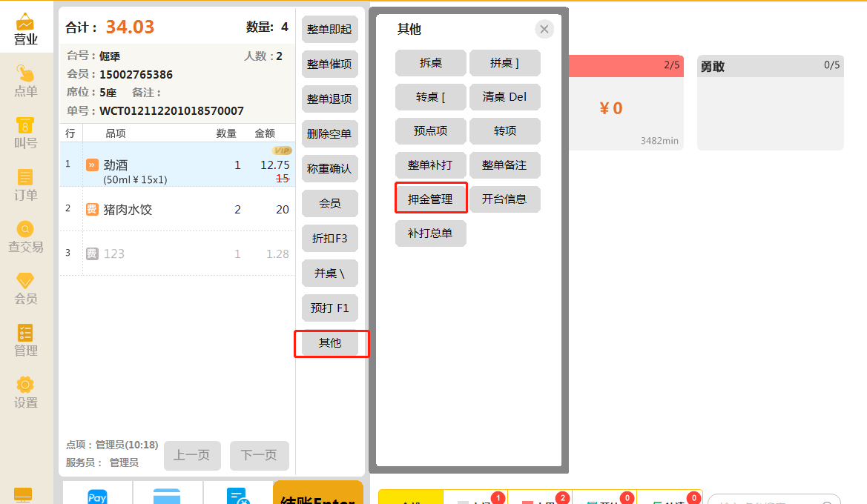Open the 叫号 queue calling icon
Viewport: 867px width, 504px height.
click(x=26, y=133)
